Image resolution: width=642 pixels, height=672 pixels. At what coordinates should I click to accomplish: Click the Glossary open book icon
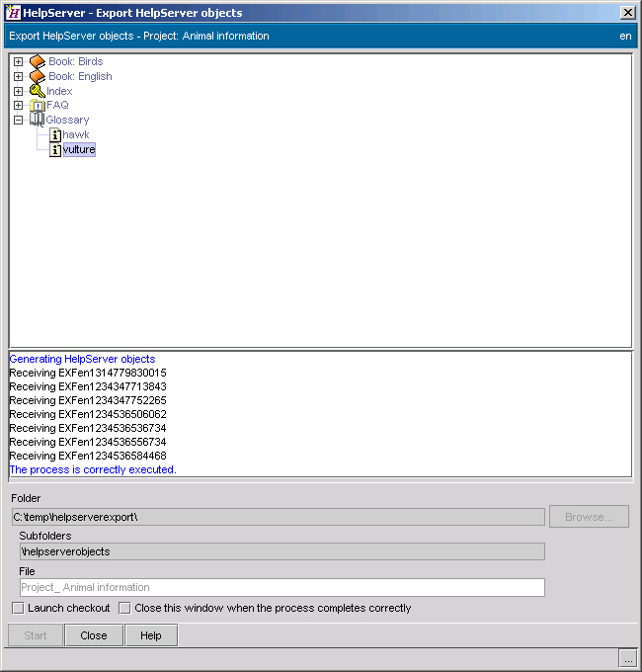37,120
